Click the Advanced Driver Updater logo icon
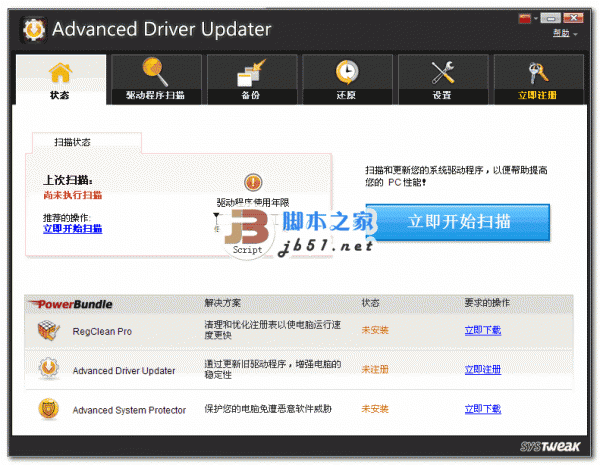Image resolution: width=600 pixels, height=465 pixels. 34,29
